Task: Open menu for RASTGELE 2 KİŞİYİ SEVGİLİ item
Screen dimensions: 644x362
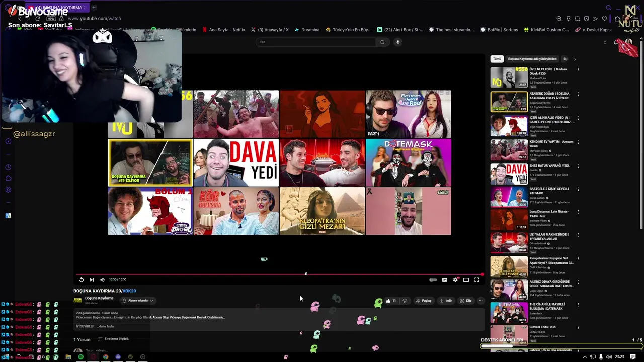Action: 578,190
